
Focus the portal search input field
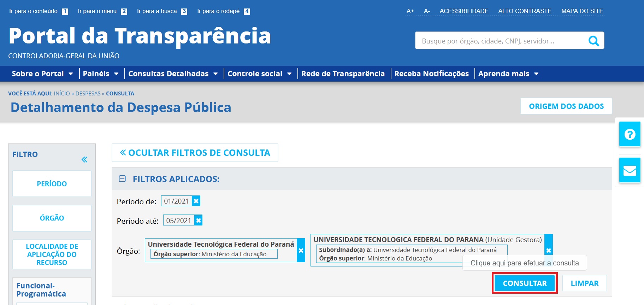click(502, 41)
